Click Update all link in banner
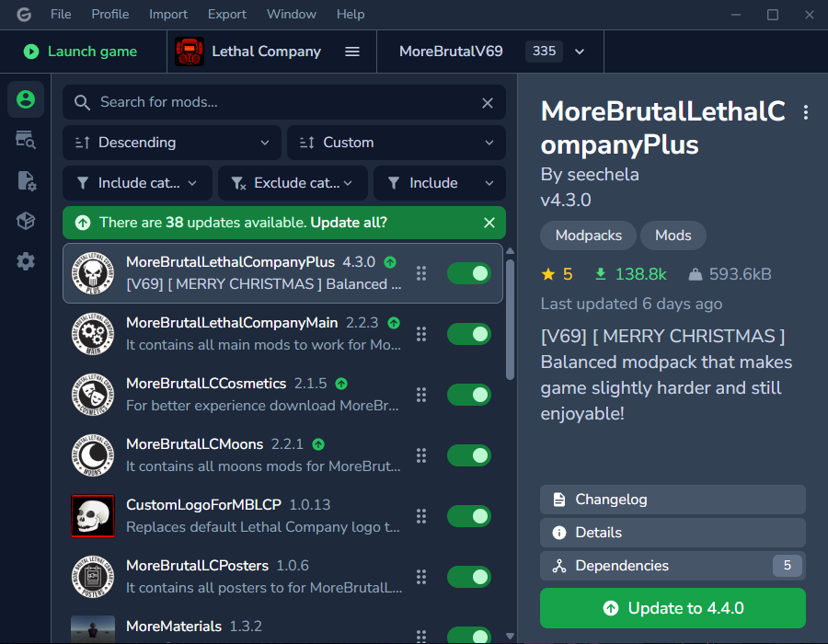The image size is (828, 644). click(x=349, y=223)
